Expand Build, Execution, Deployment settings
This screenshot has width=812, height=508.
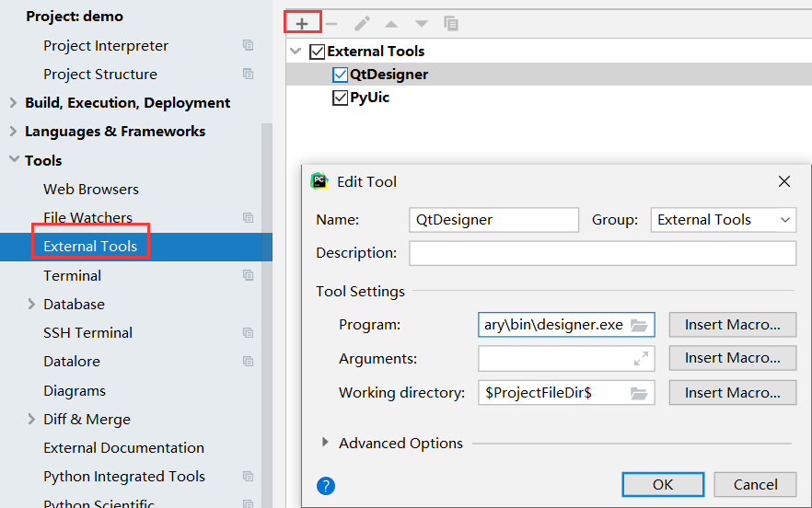(x=14, y=103)
